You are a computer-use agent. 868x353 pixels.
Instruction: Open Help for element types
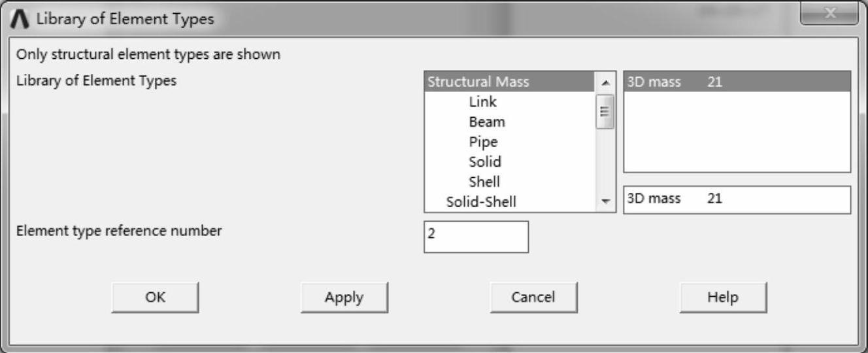click(723, 297)
